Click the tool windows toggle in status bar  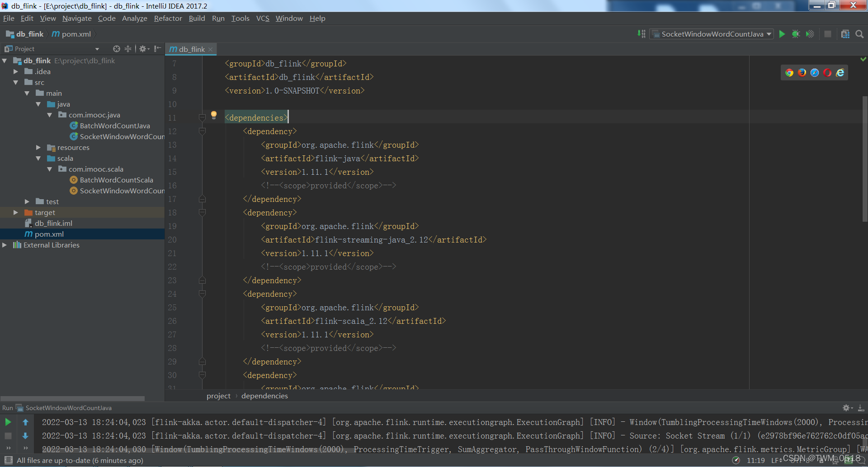point(8,460)
